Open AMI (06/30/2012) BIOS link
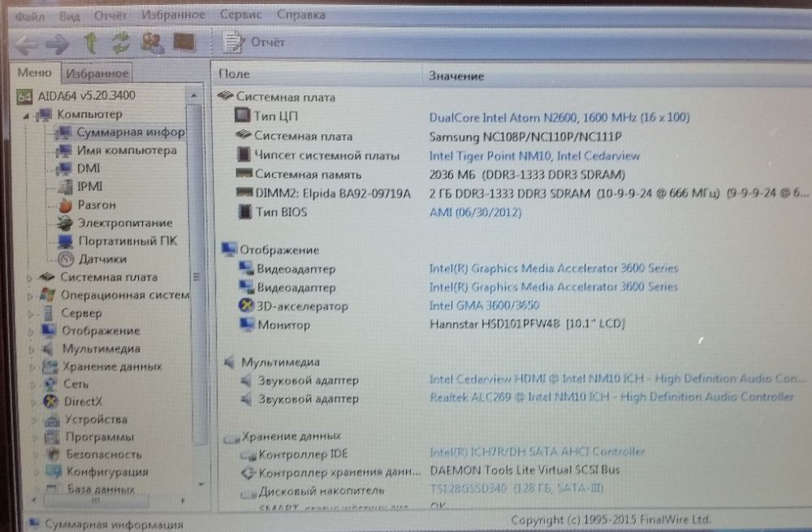 coord(475,212)
